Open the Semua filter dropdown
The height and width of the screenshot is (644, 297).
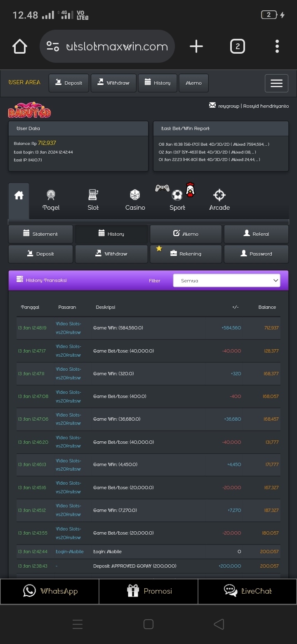point(226,281)
